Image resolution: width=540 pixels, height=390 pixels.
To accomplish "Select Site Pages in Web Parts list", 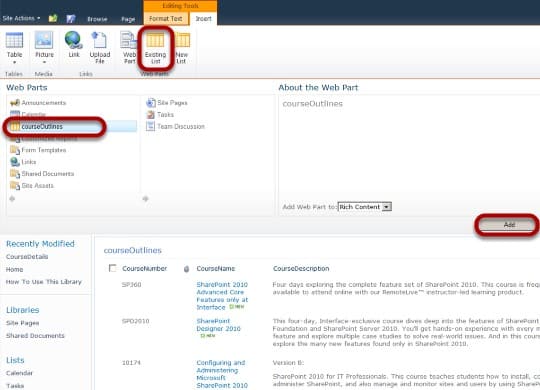I will coord(172,103).
